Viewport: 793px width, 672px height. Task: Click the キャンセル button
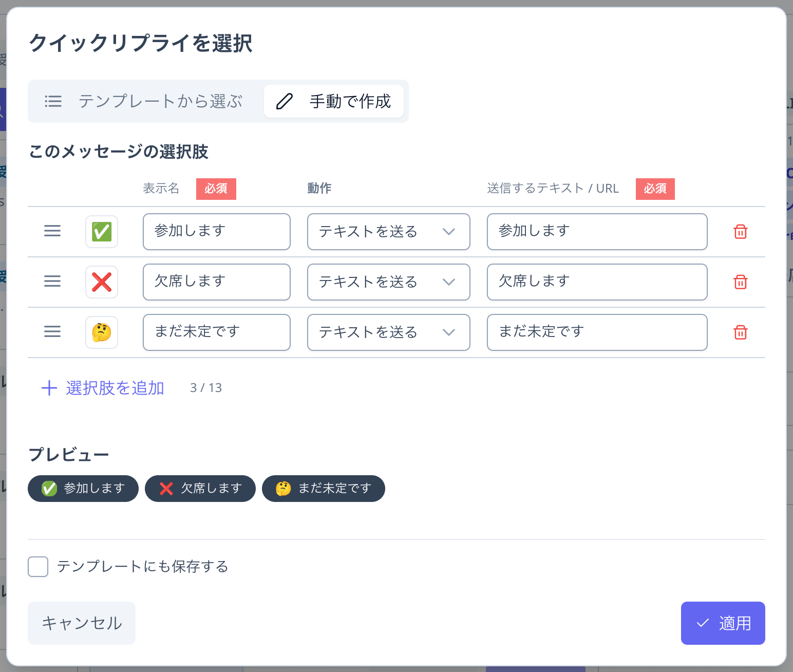[x=82, y=623]
